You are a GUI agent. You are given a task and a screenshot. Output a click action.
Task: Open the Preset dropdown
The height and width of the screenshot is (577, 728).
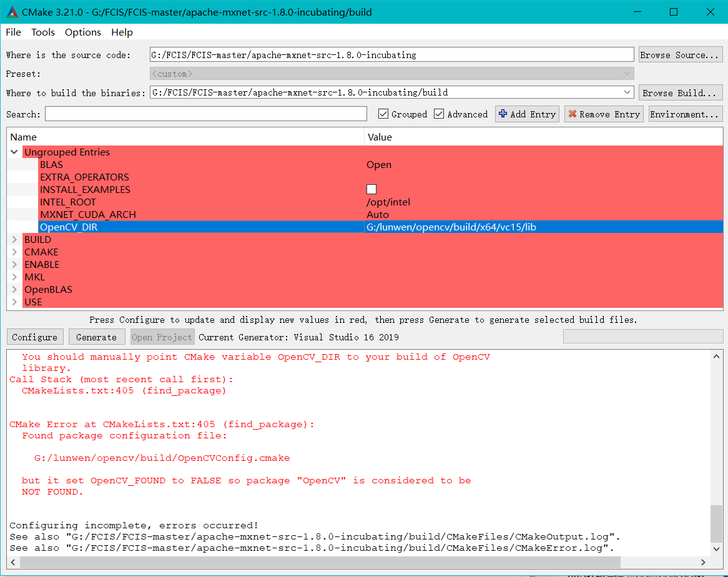coord(627,73)
